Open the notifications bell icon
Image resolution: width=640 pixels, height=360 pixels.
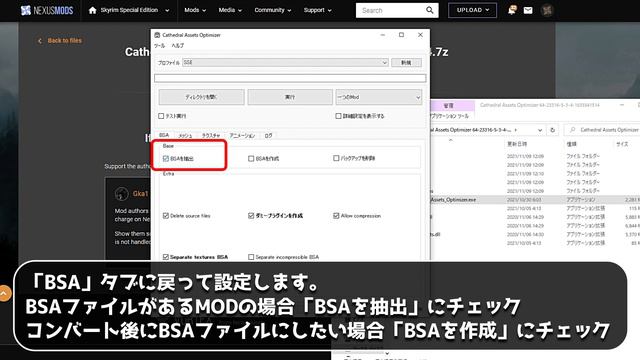coord(512,10)
